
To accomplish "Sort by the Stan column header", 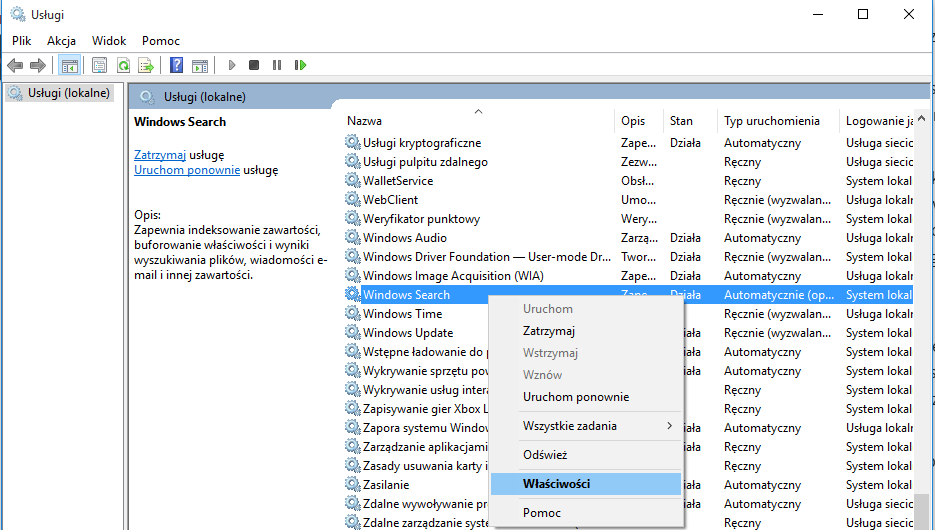I will click(x=690, y=120).
